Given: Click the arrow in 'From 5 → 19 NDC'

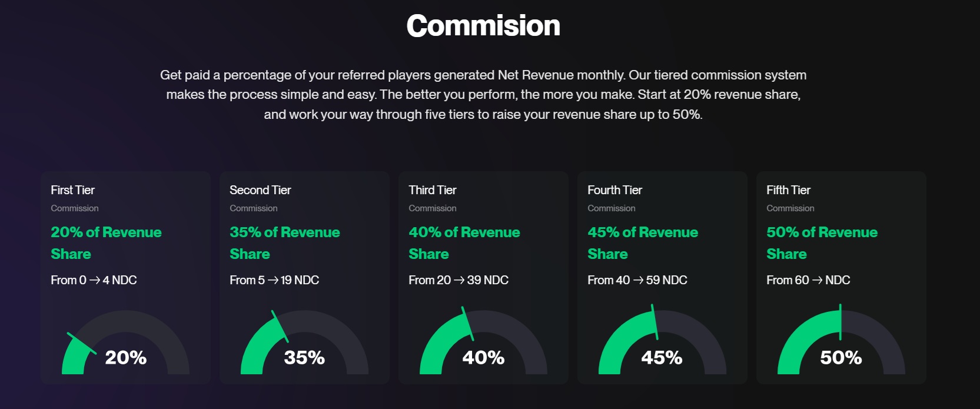Looking at the screenshot, I should [273, 281].
